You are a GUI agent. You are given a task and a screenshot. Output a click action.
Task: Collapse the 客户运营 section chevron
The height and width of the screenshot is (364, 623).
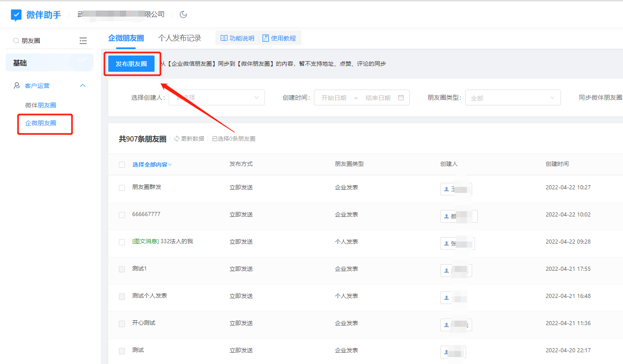click(x=83, y=86)
